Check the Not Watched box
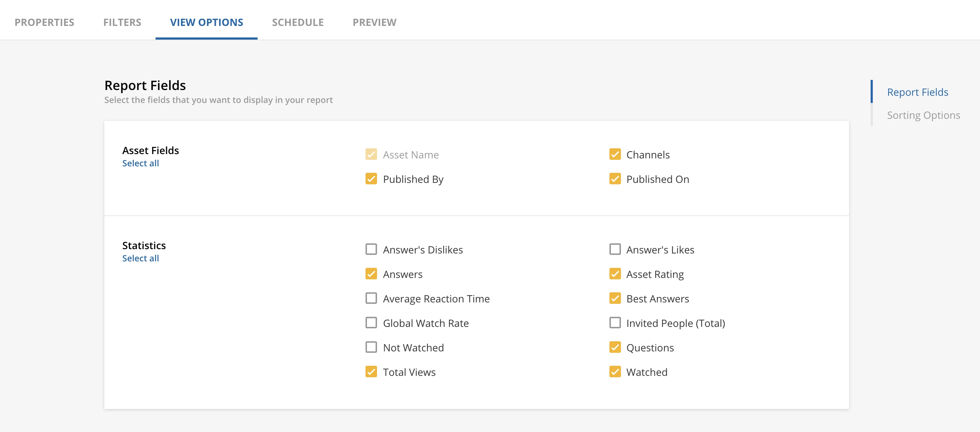980x432 pixels. point(371,347)
